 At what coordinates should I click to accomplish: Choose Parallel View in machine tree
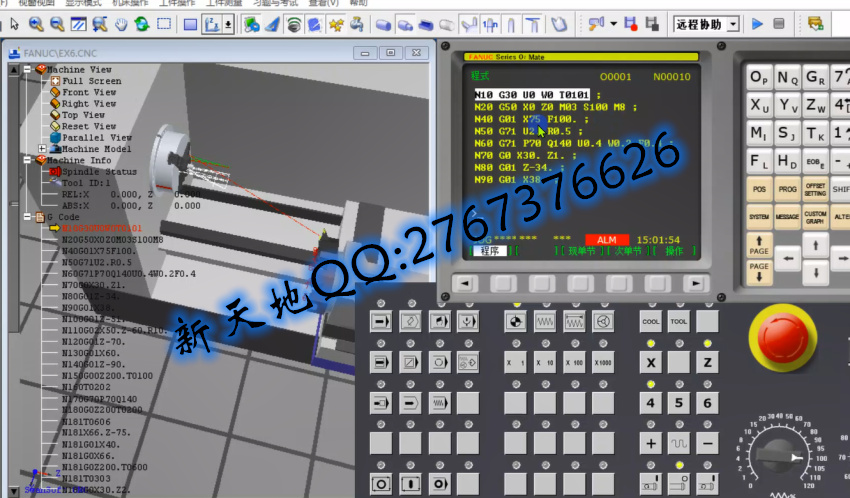[96, 138]
